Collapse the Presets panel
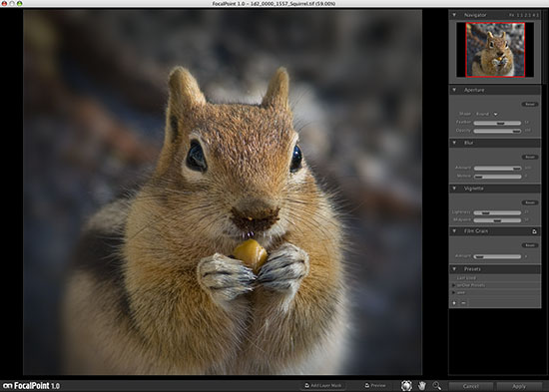The image size is (549, 392). (454, 269)
